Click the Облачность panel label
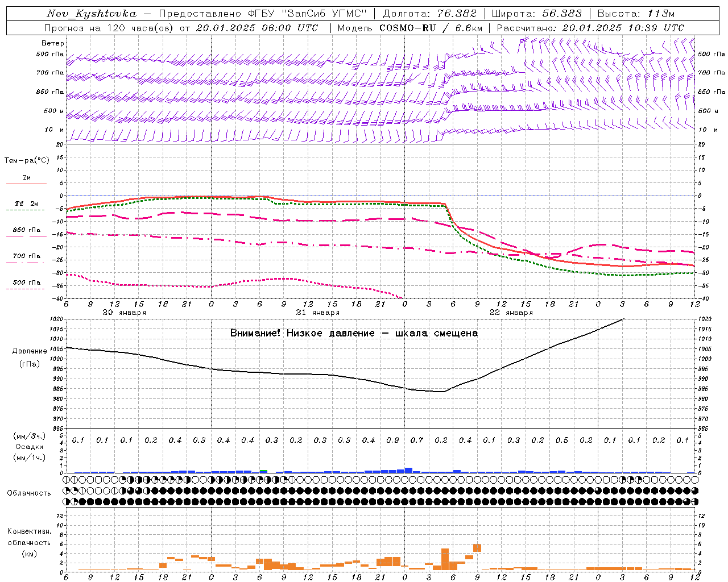The height and width of the screenshot is (582, 728). click(29, 493)
